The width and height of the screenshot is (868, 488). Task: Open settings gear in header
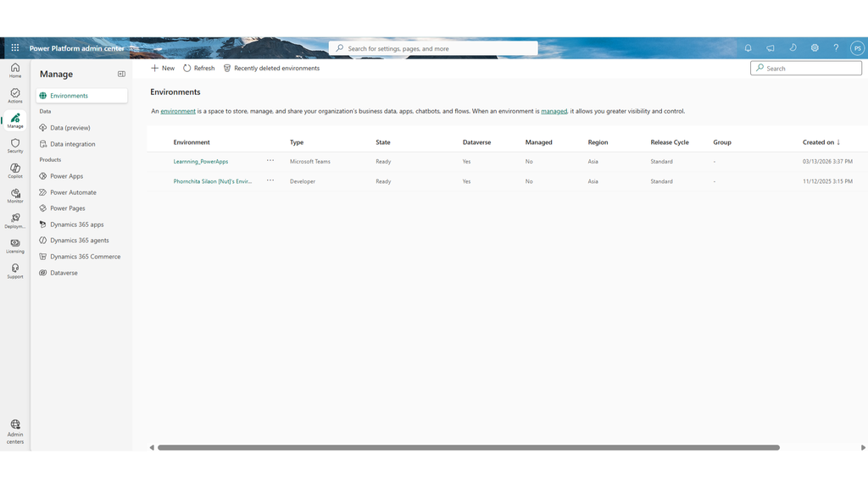coord(815,48)
